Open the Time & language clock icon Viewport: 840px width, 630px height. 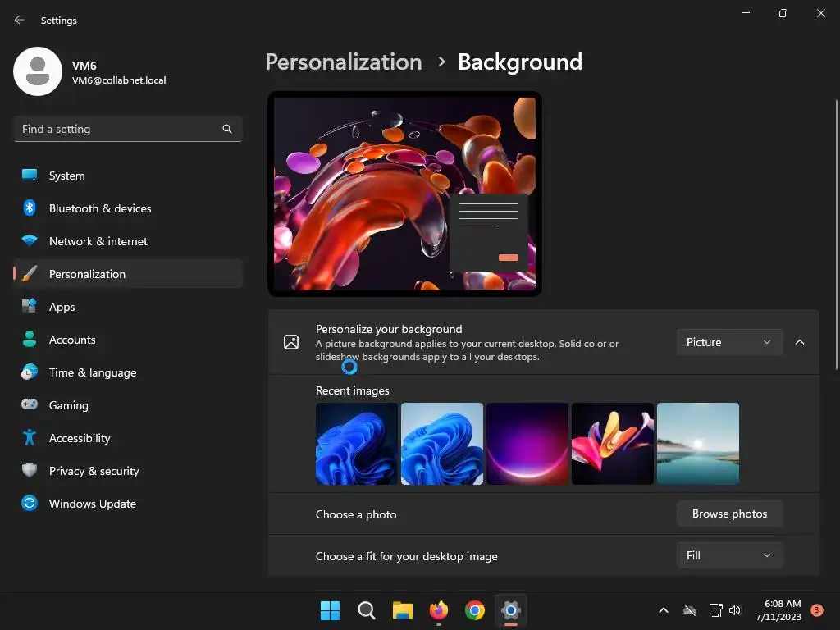[30, 372]
